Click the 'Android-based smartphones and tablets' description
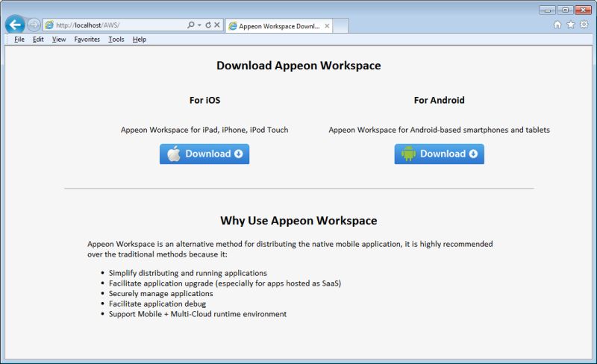 440,130
